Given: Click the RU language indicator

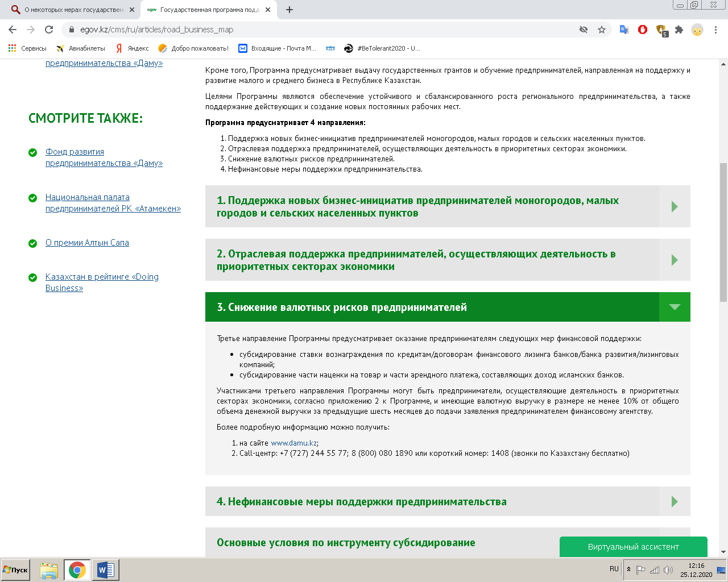Looking at the screenshot, I should (614, 569).
